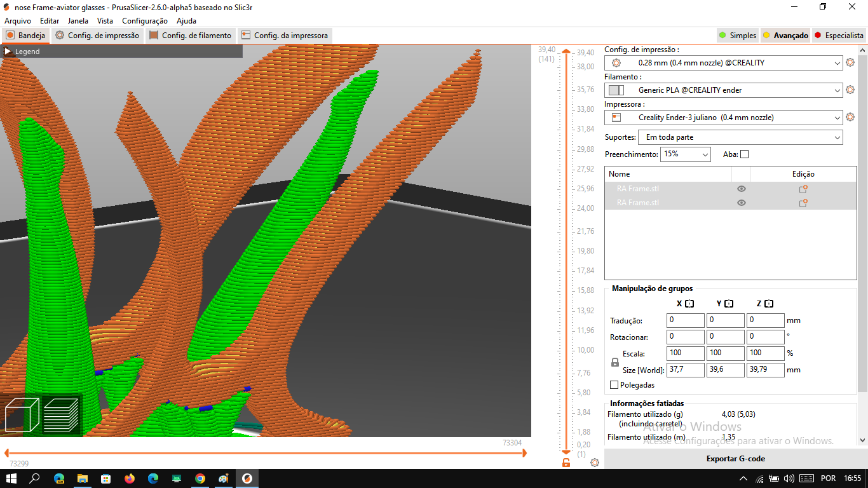Screen dimensions: 868x488
Task: Click right handle of horizontal move slider
Action: (524, 453)
